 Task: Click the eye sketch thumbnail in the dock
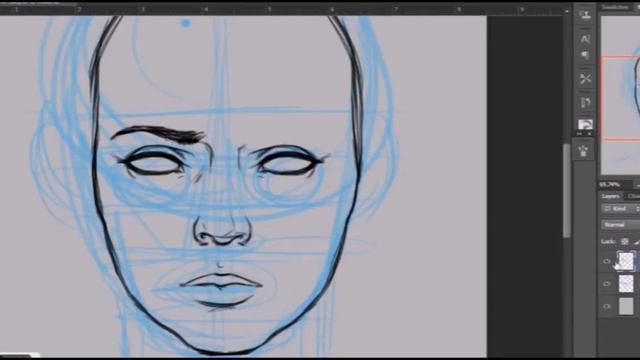point(585,124)
